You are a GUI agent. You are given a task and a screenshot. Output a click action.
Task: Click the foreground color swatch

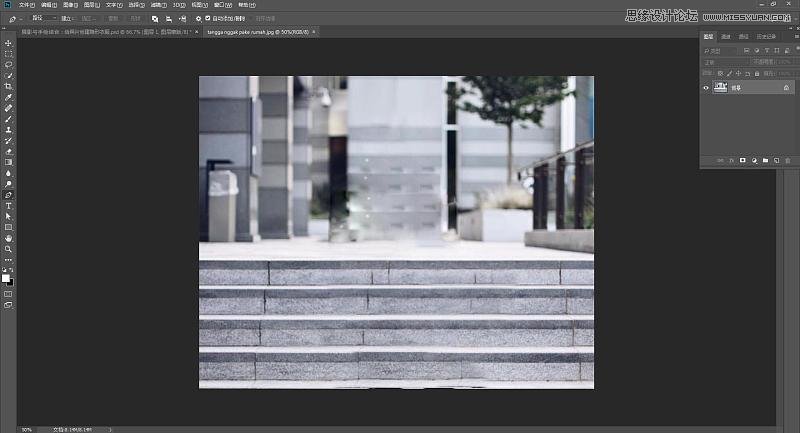[6, 278]
